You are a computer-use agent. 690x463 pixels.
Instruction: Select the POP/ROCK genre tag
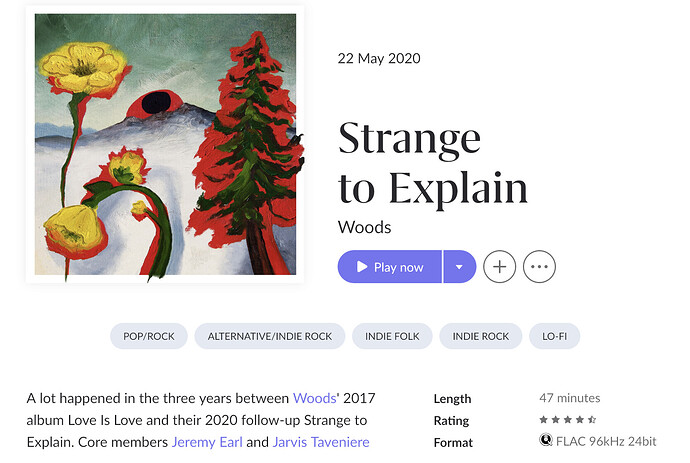(149, 336)
